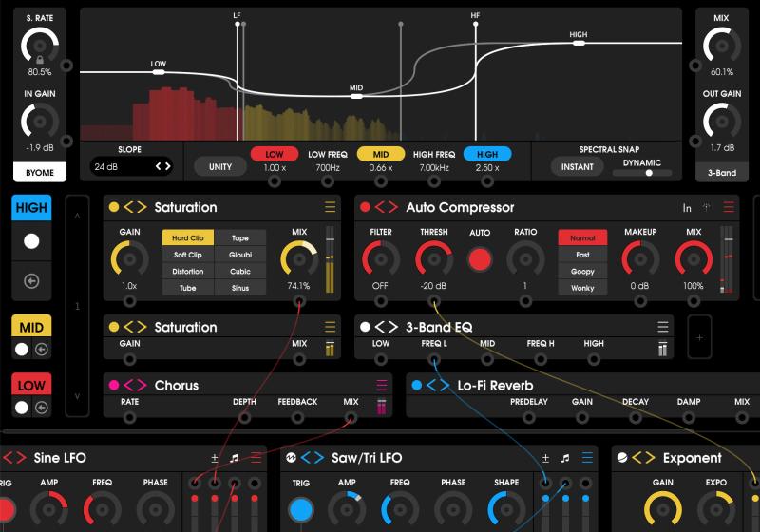760x532 pixels.
Task: Click the up arrow in the row selector column
Action: [78, 216]
